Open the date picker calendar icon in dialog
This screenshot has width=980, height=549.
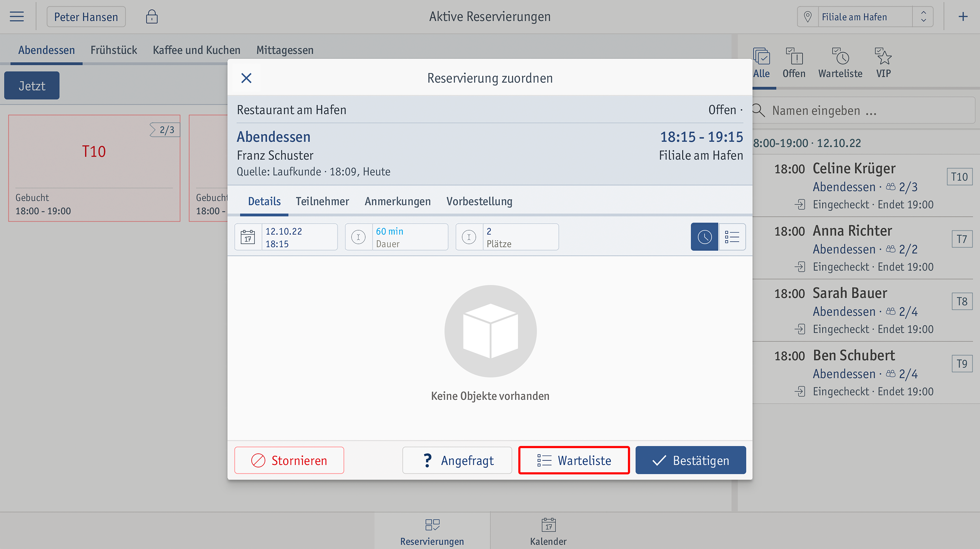click(x=248, y=237)
